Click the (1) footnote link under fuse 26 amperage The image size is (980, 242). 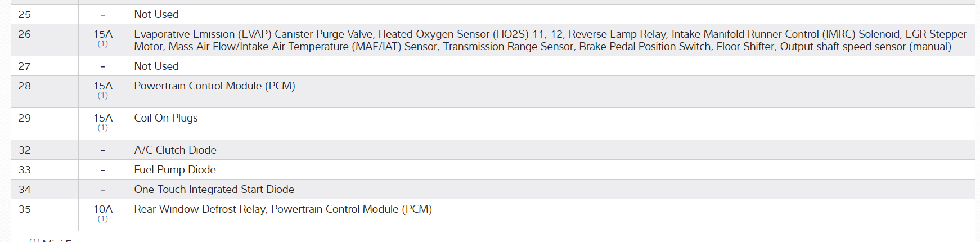click(x=102, y=44)
